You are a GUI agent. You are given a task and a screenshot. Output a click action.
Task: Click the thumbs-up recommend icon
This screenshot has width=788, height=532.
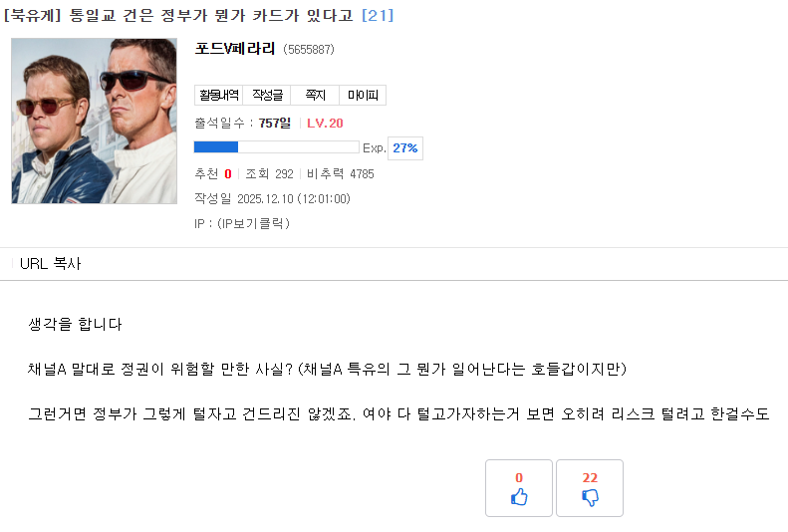pos(519,497)
